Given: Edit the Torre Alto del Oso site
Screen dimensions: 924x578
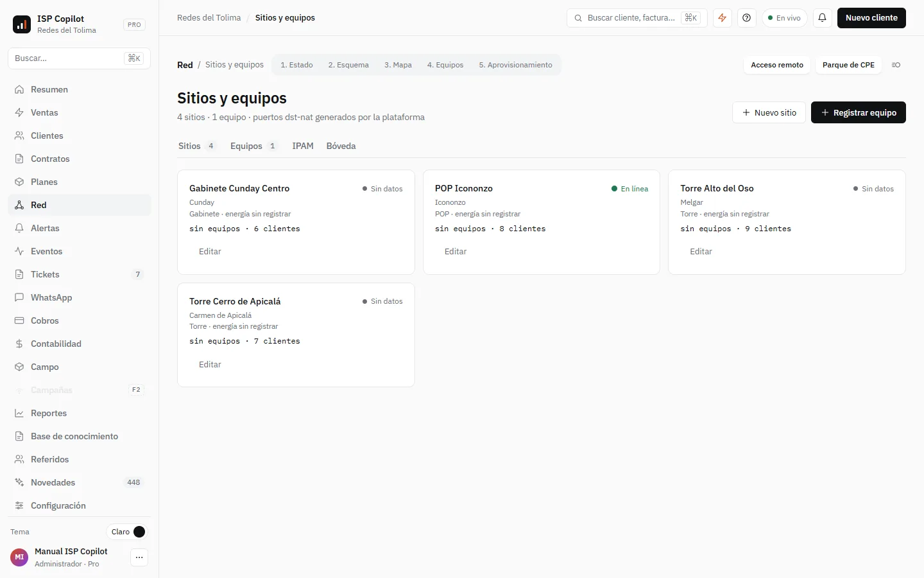Looking at the screenshot, I should point(701,252).
